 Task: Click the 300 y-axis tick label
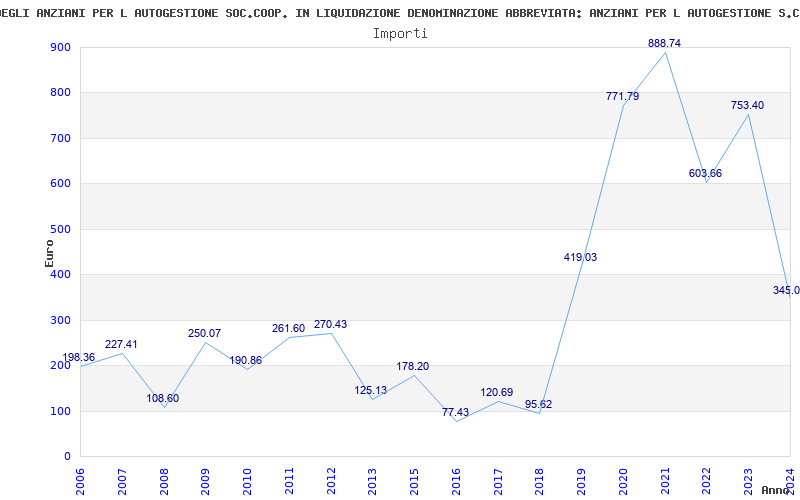coord(60,320)
